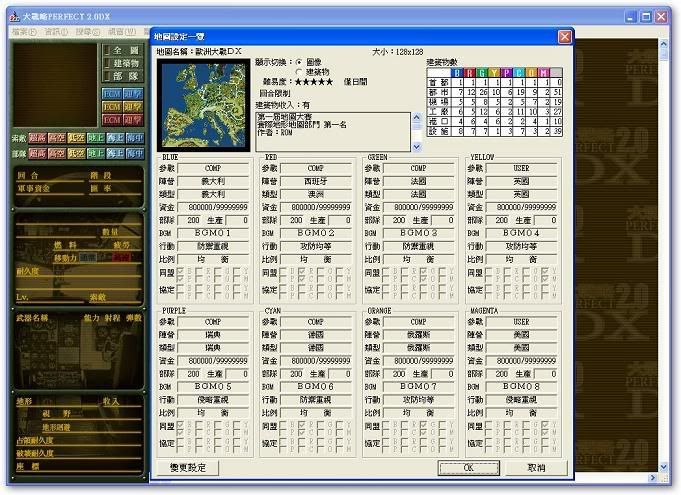Click BLUE panel 參戰 field showing COMP
This screenshot has width=681, height=495.
(x=213, y=168)
